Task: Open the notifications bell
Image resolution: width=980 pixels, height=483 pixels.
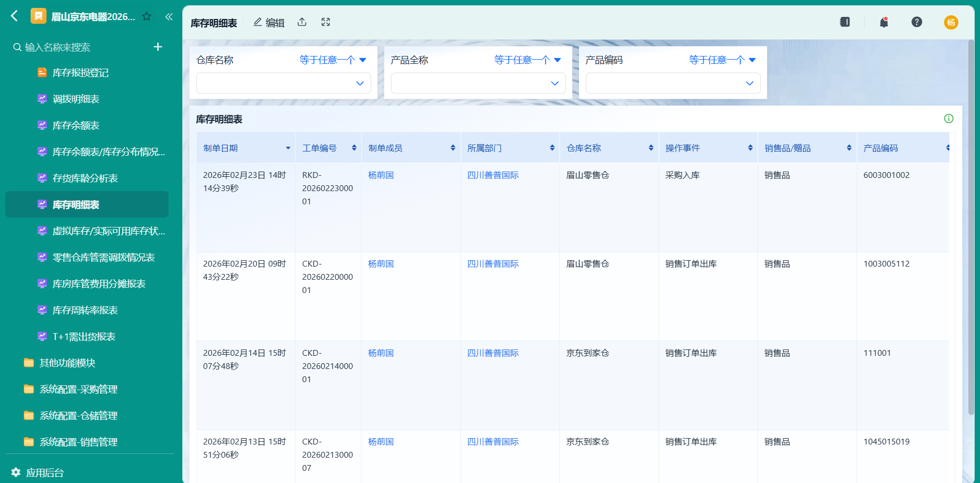Action: (x=884, y=22)
